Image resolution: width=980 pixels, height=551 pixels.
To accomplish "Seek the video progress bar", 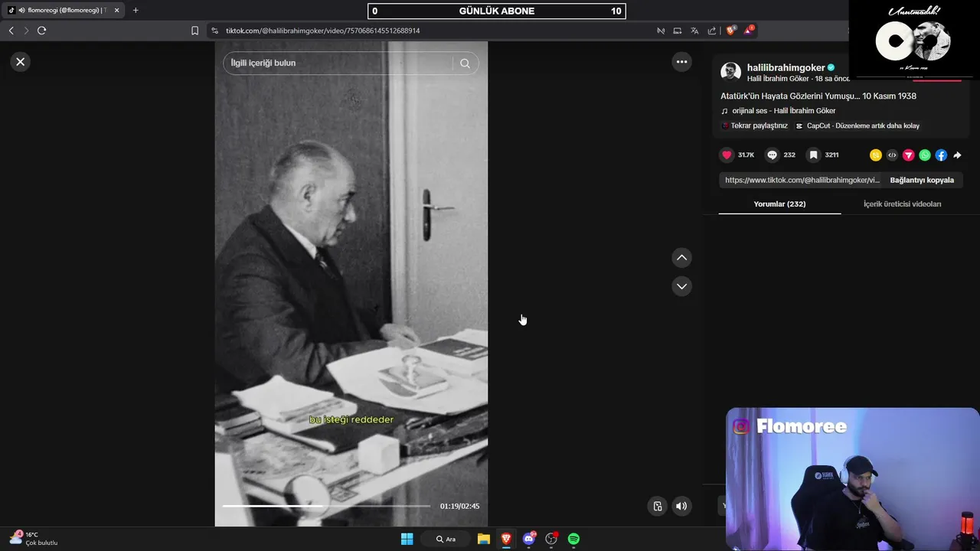I will 326,506.
